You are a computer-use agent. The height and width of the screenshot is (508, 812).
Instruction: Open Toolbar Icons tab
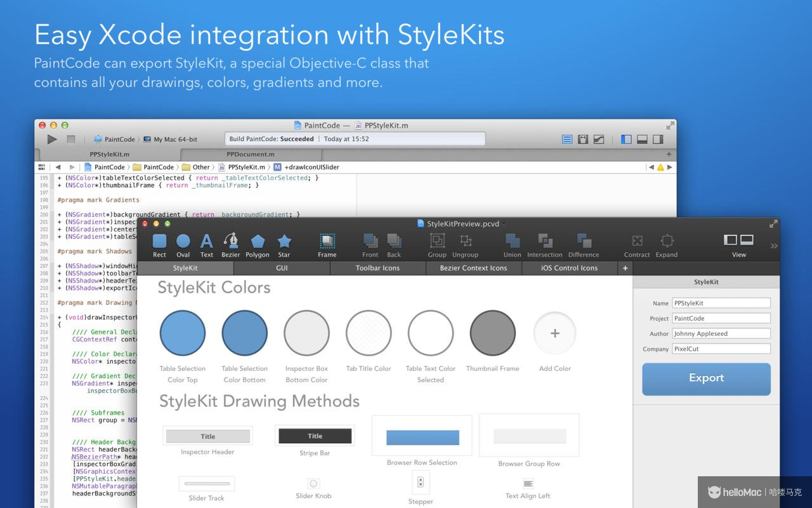[x=377, y=268]
